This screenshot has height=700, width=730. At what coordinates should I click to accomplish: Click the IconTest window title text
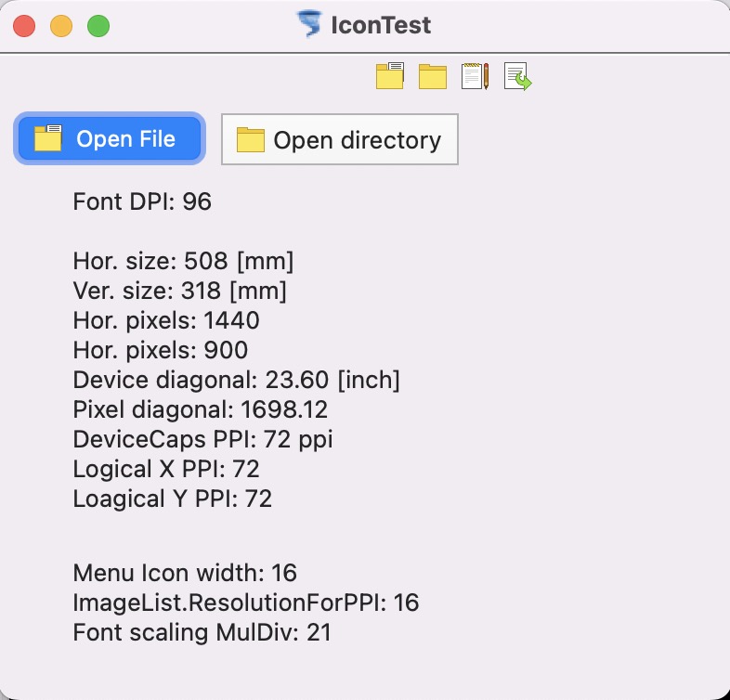pyautogui.click(x=381, y=25)
